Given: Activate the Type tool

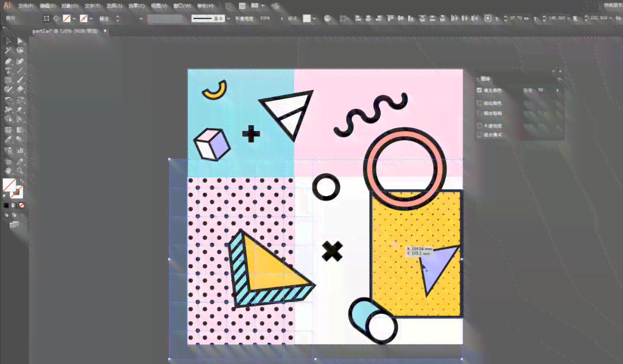Looking at the screenshot, I should tap(8, 71).
